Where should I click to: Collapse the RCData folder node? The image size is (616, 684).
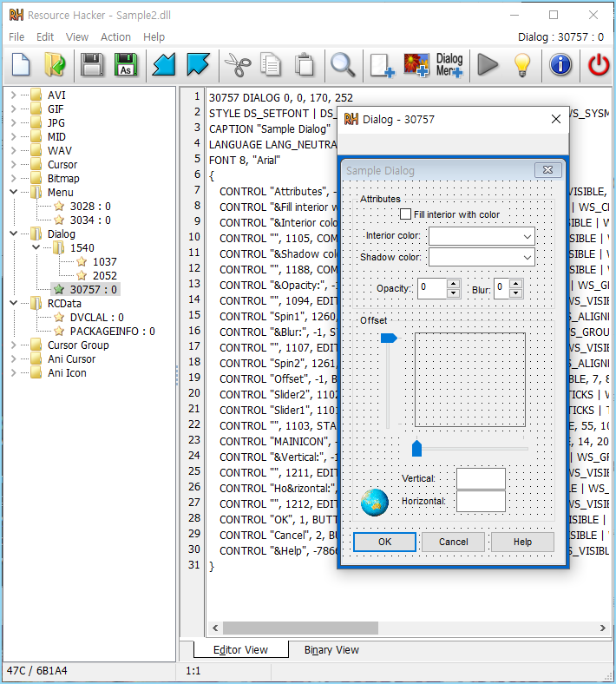pos(14,303)
